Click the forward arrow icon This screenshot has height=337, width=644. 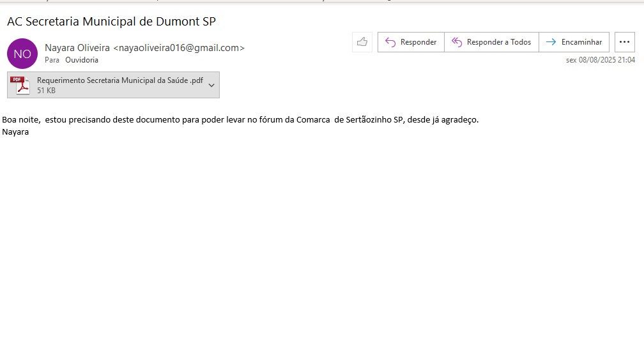551,42
